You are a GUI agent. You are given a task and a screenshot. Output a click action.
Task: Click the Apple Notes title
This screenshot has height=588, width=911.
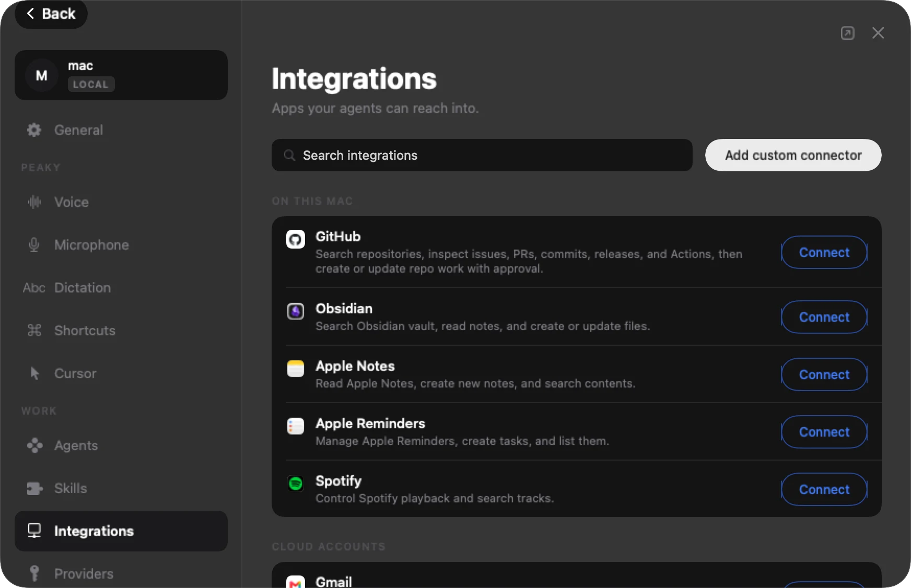pyautogui.click(x=355, y=366)
